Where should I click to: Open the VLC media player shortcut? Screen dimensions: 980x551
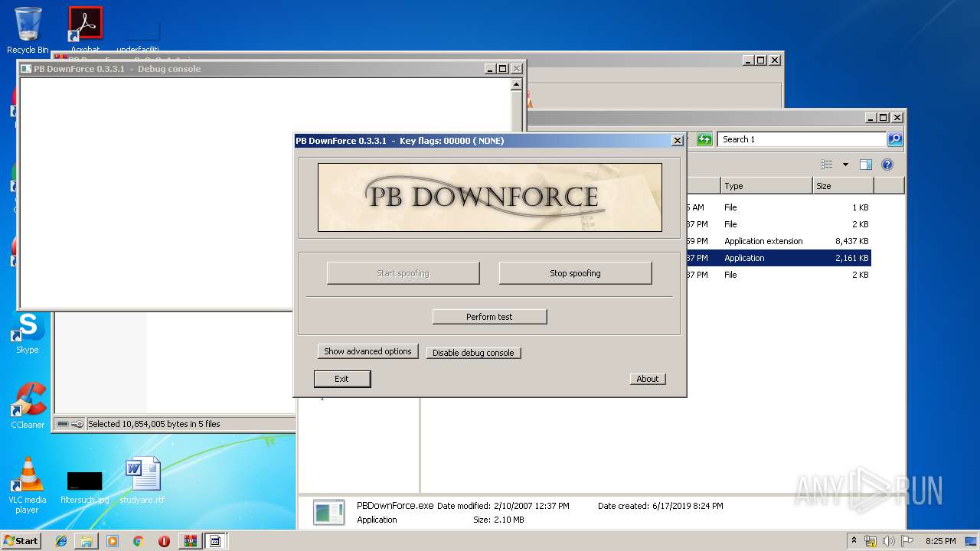[x=28, y=485]
